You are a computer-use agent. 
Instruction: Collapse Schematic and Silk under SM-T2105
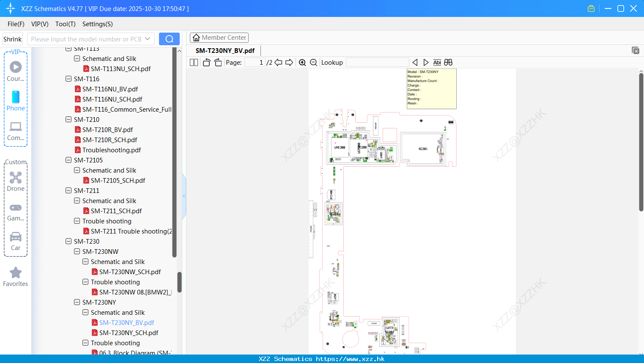[x=77, y=170]
